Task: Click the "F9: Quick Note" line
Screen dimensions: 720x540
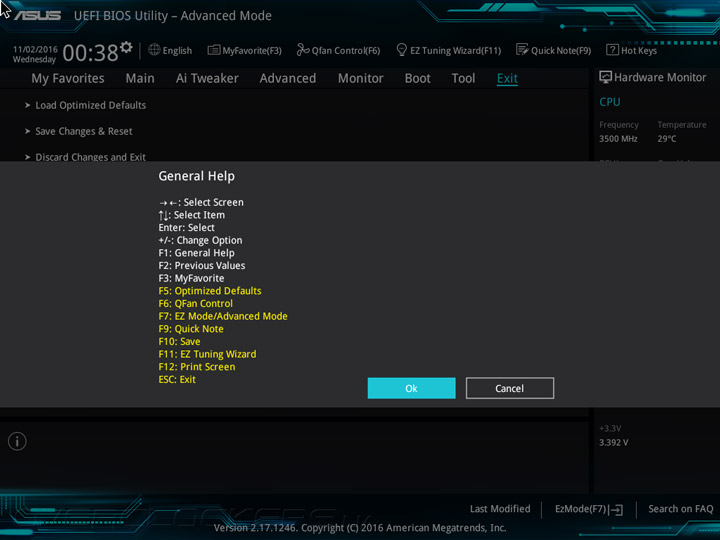Action: pos(191,329)
